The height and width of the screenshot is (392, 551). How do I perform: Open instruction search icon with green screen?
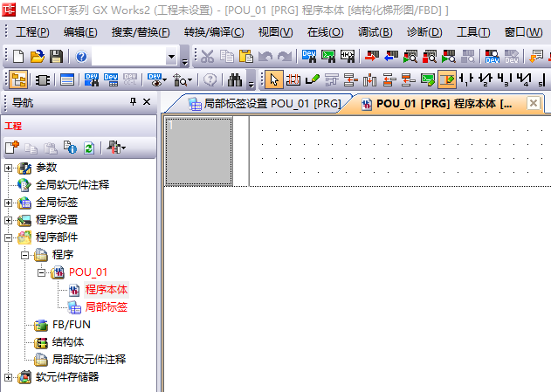point(328,56)
